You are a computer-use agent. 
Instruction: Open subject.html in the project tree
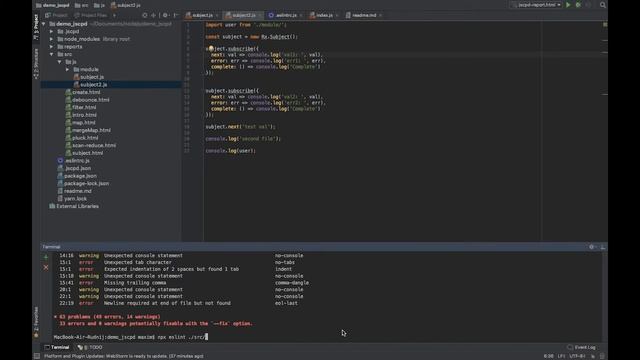(x=84, y=153)
